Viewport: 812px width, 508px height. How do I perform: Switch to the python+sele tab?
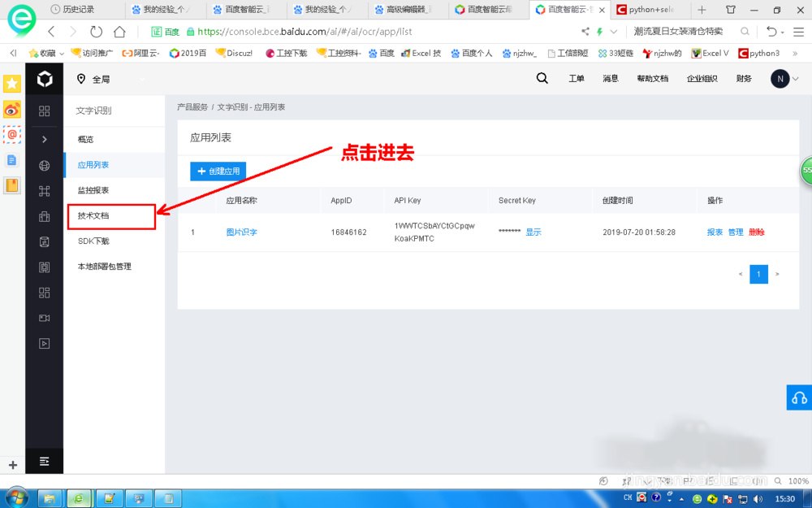[x=651, y=9]
